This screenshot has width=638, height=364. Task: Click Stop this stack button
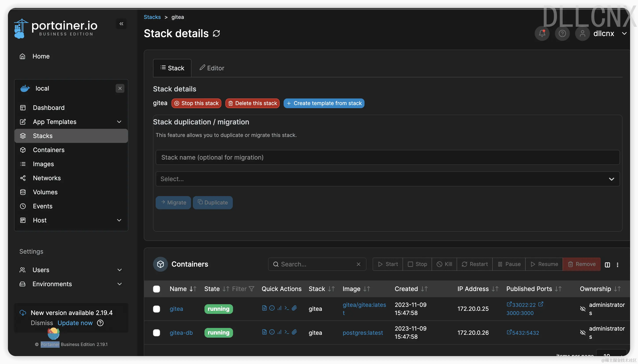196,103
